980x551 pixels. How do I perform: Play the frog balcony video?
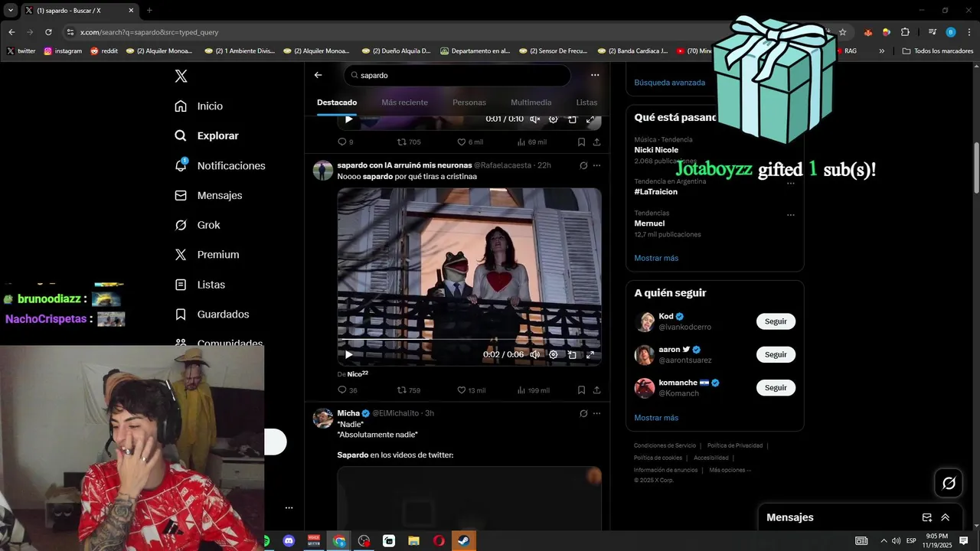(349, 354)
